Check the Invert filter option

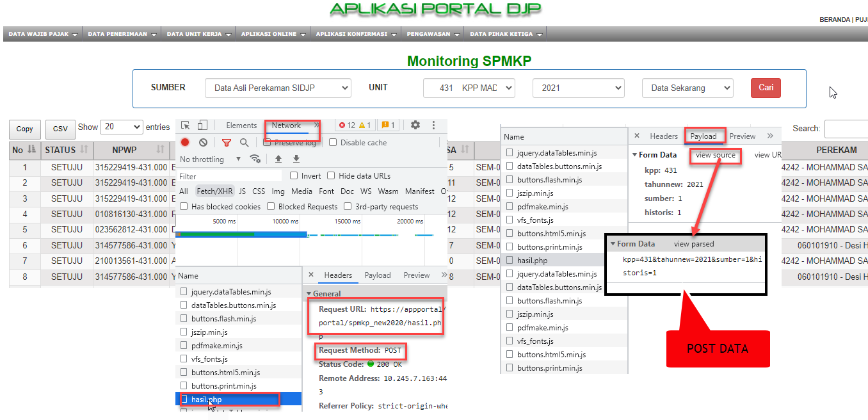coord(294,176)
